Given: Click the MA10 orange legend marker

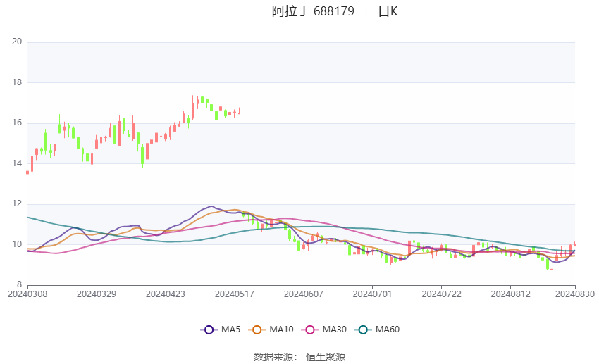Looking at the screenshot, I should [x=257, y=329].
